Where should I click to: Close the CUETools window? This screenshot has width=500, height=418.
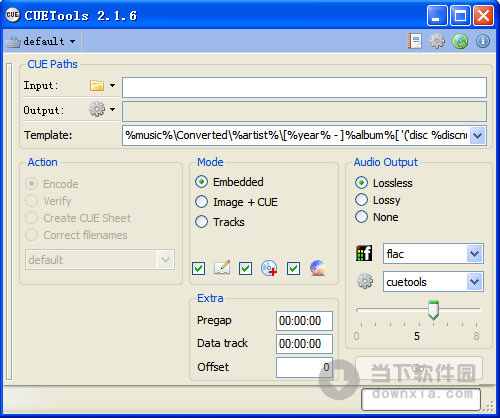click(x=483, y=15)
